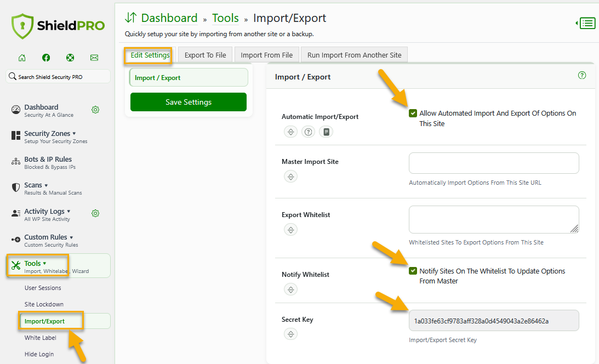Click the Secret Key arrows icon

(x=290, y=334)
